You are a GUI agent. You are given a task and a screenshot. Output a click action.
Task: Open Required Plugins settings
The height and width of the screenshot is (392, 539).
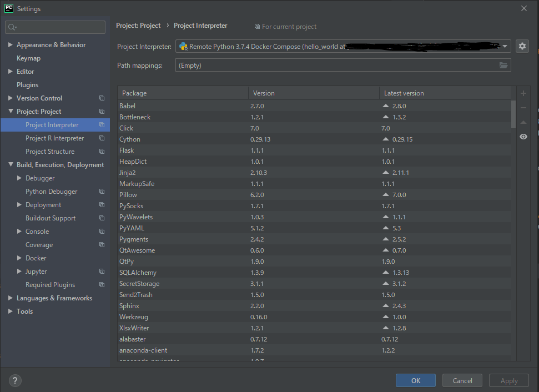pyautogui.click(x=50, y=285)
